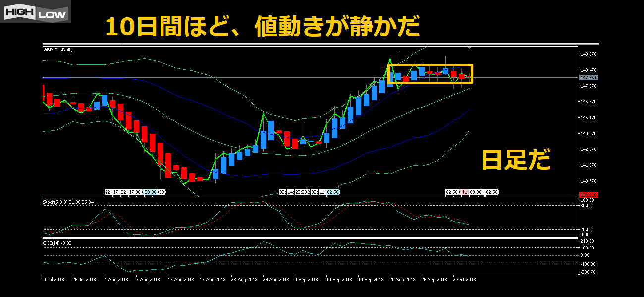644x297 pixels.
Task: Click the cyan 20:00 event marker
Action: 151,192
